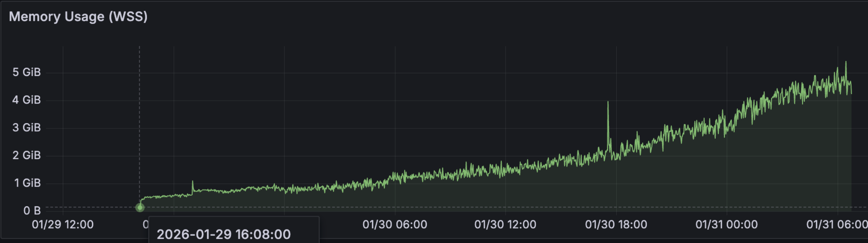Click the tooltip timestamp 2026-01-29 16:08:00
The image size is (868, 243).
pyautogui.click(x=223, y=234)
